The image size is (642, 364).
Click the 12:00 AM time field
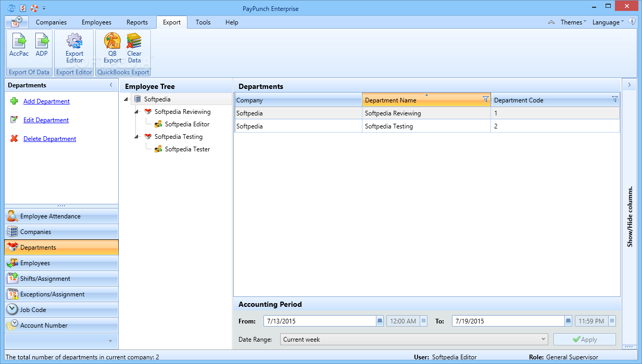click(x=403, y=321)
